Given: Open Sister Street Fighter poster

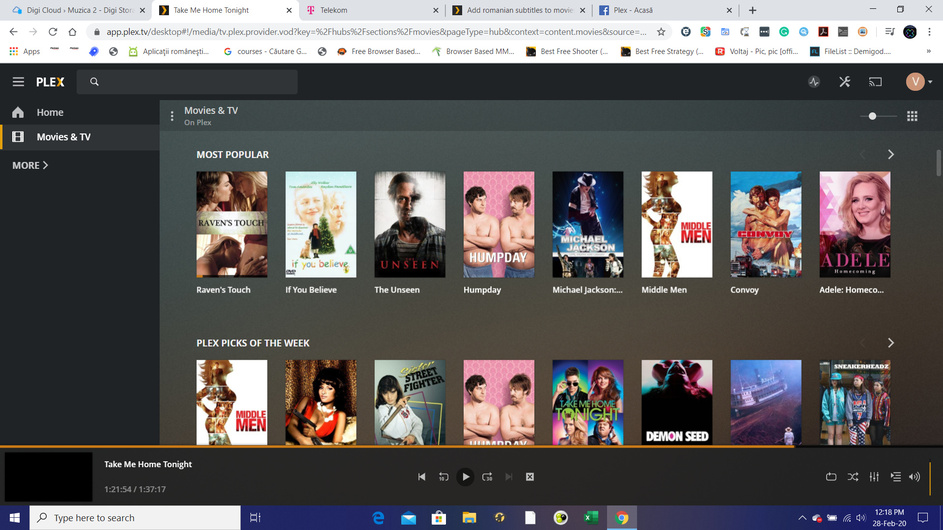Looking at the screenshot, I should click(410, 402).
